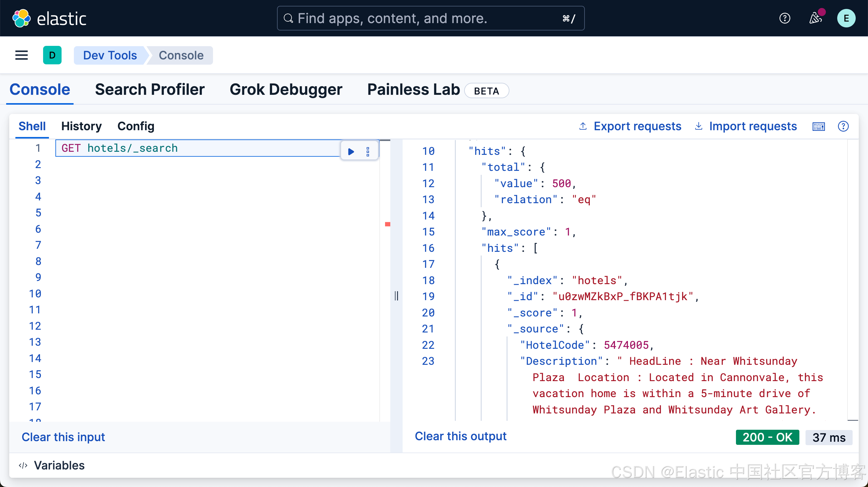Open request options three-dot menu

(368, 152)
